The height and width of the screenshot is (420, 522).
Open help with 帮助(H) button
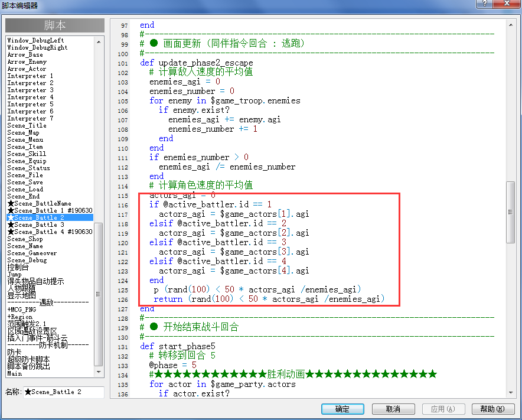pyautogui.click(x=492, y=409)
